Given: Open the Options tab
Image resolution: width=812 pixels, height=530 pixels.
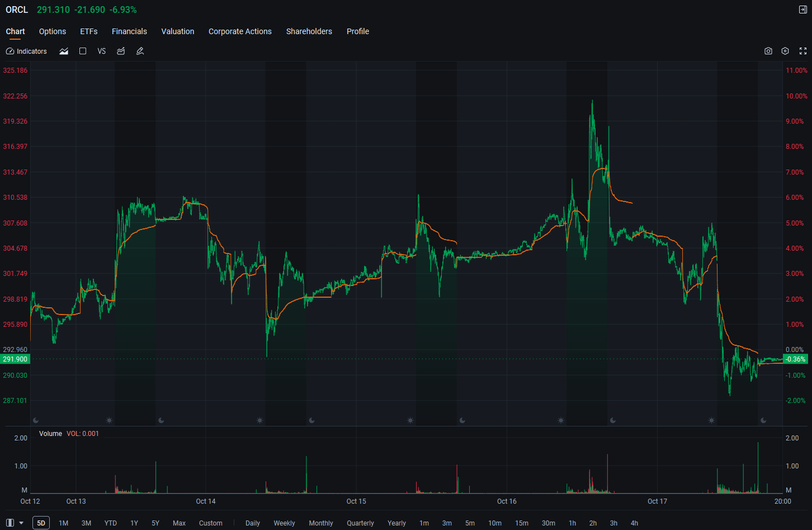Looking at the screenshot, I should (53, 31).
